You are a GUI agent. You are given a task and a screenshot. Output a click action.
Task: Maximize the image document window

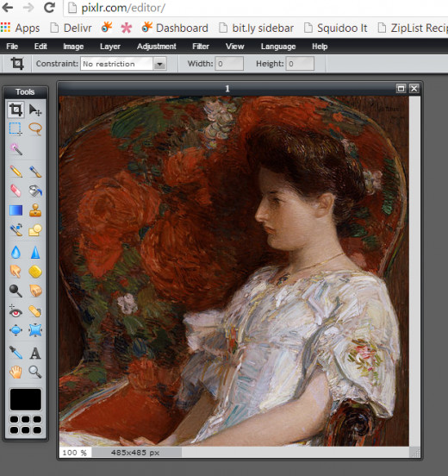click(401, 88)
